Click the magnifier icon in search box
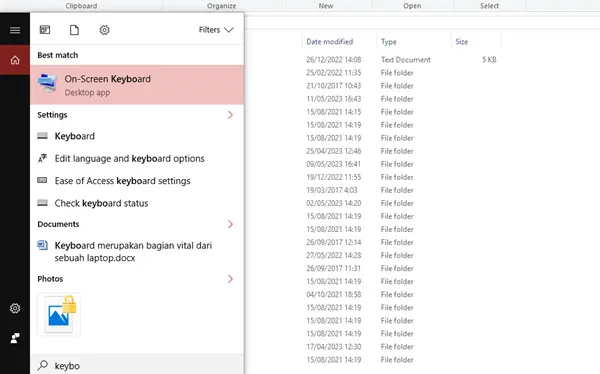 click(43, 365)
